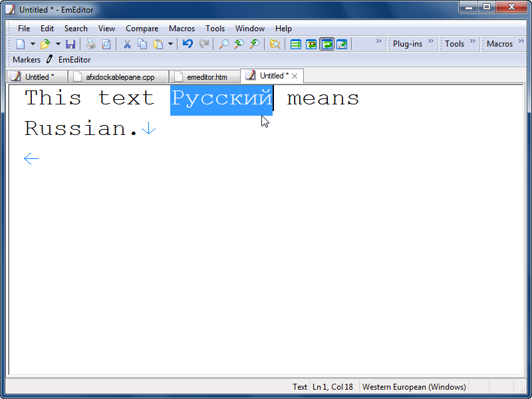532x399 pixels.
Task: Expand the Plug-ins toolbar overflow chevron
Action: click(x=430, y=41)
